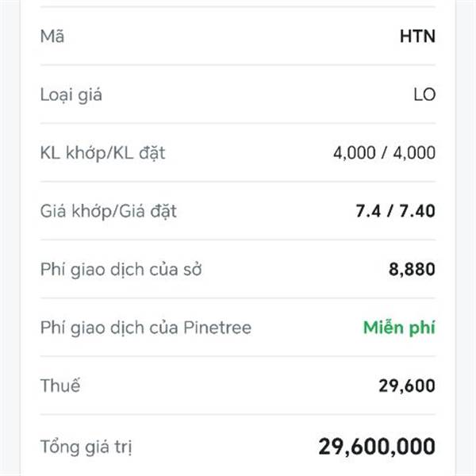Click the 'Tổng giá trị' label
Viewport: 476px width, 476px height.
click(86, 447)
